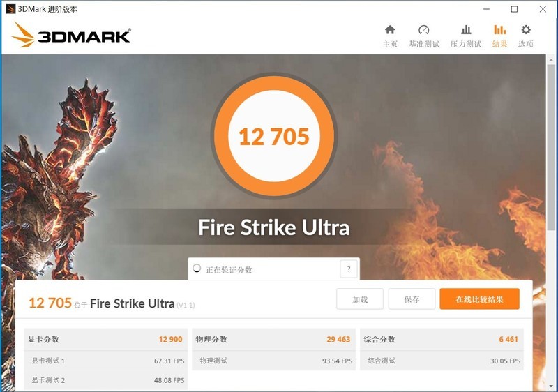
Task: Select the 显卡分数 graphics score header
Action: [x=106, y=340]
